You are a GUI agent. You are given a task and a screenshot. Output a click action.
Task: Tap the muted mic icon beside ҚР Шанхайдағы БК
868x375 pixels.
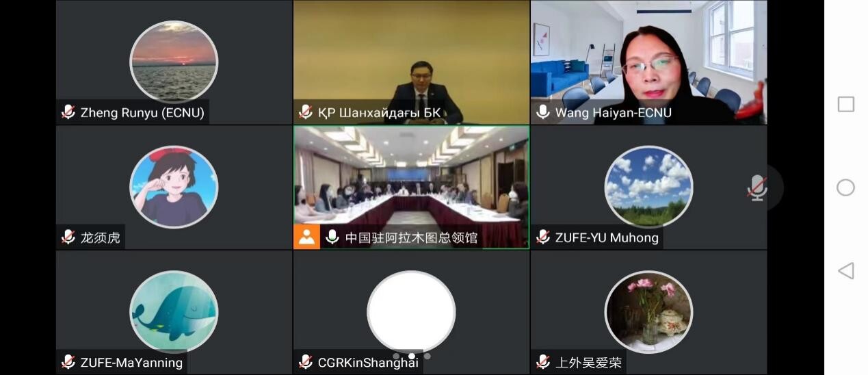(306, 112)
